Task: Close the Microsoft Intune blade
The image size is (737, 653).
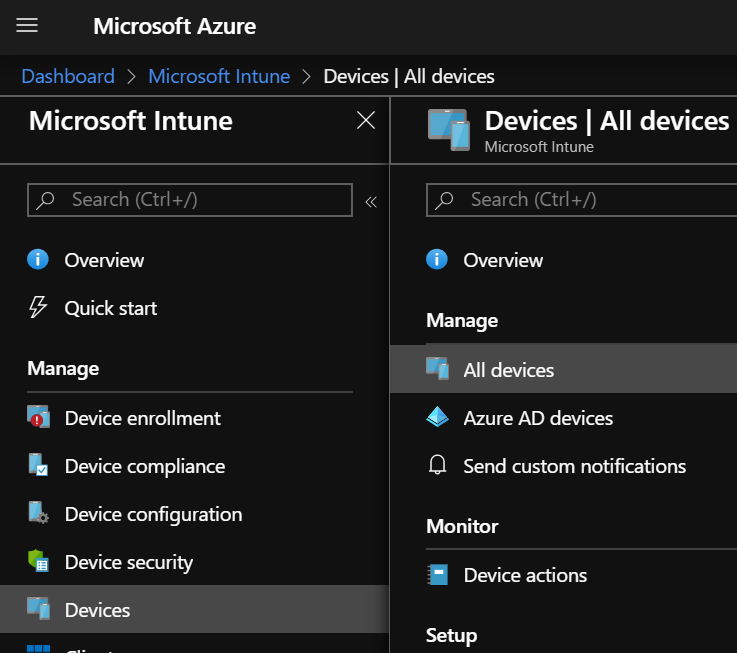Action: click(x=366, y=121)
